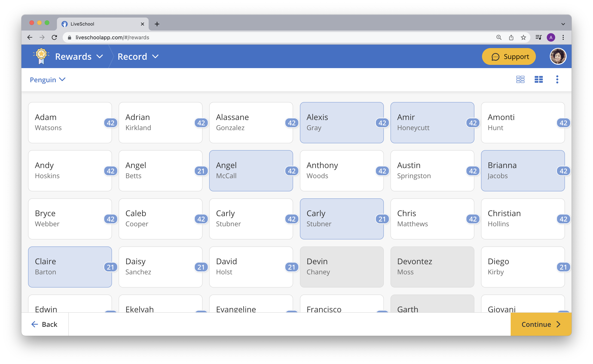593x364 pixels.
Task: Click the browser address bar
Action: pyautogui.click(x=169, y=37)
